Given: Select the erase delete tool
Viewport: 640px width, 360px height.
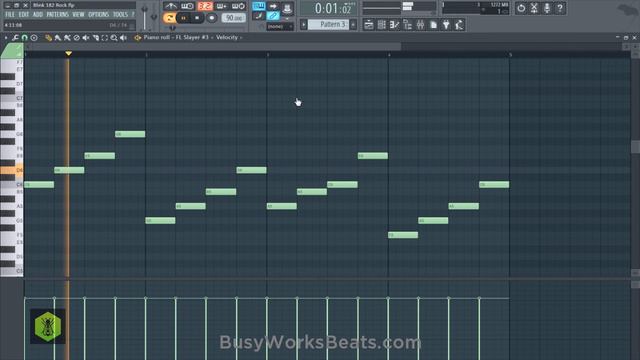Looking at the screenshot, I should (x=76, y=38).
